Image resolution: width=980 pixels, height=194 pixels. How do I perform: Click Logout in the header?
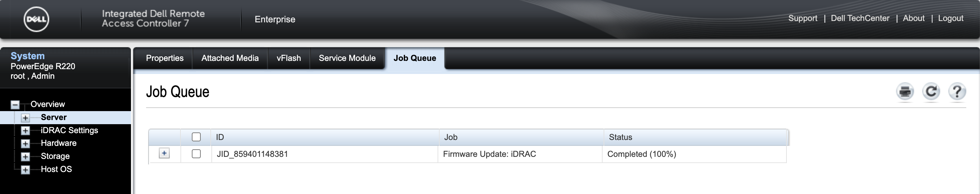click(950, 18)
